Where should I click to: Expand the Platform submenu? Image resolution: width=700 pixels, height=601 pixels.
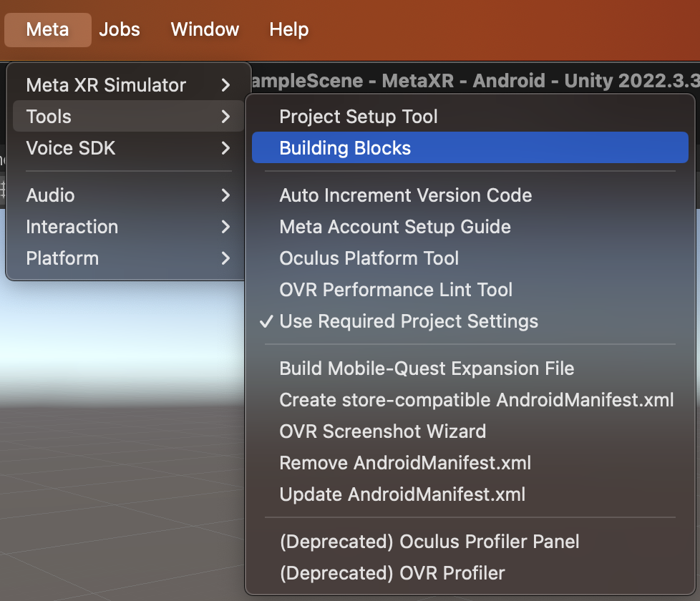click(x=62, y=258)
